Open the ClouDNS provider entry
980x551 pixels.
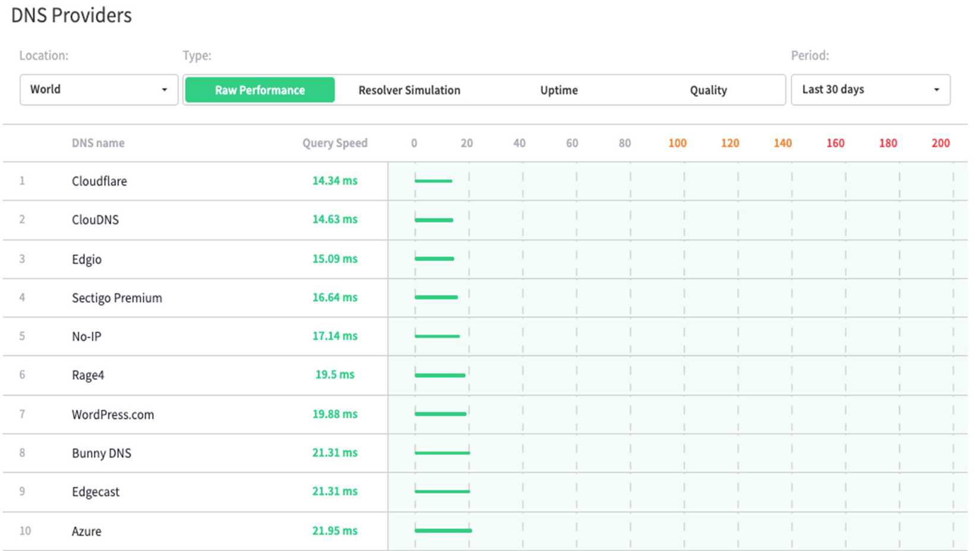point(95,220)
